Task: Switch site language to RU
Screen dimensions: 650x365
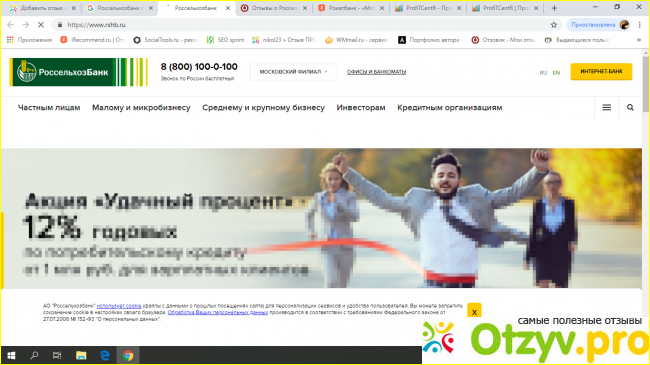Action: click(x=543, y=73)
